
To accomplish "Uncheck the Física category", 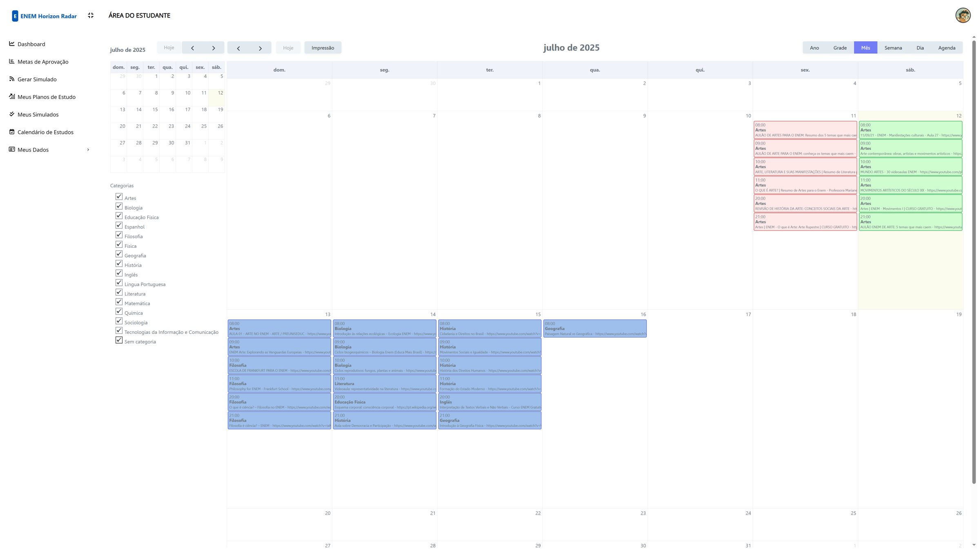I will (x=119, y=244).
